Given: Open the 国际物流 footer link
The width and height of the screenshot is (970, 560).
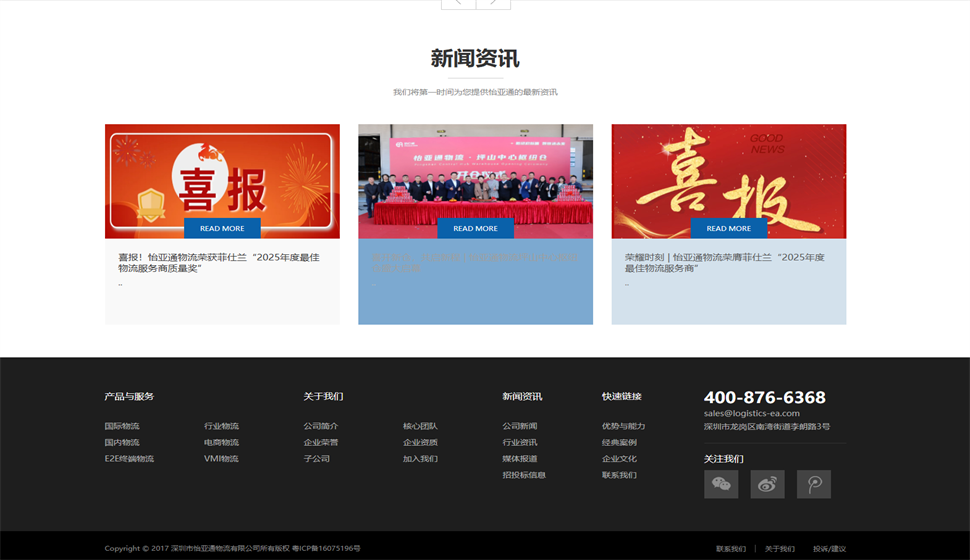Looking at the screenshot, I should click(x=122, y=426).
